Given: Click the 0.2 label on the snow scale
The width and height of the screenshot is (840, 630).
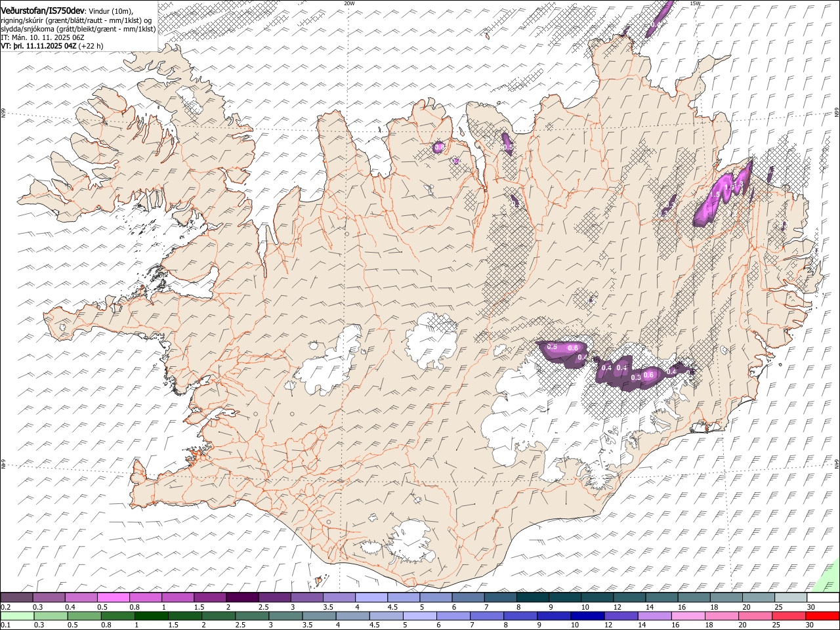Looking at the screenshot, I should coord(5,607).
